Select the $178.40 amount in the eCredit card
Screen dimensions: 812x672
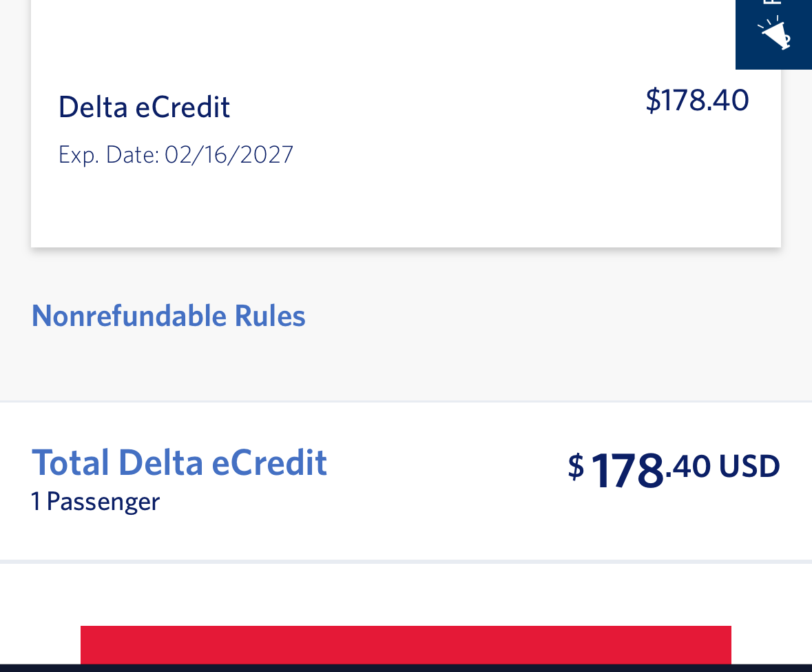697,100
